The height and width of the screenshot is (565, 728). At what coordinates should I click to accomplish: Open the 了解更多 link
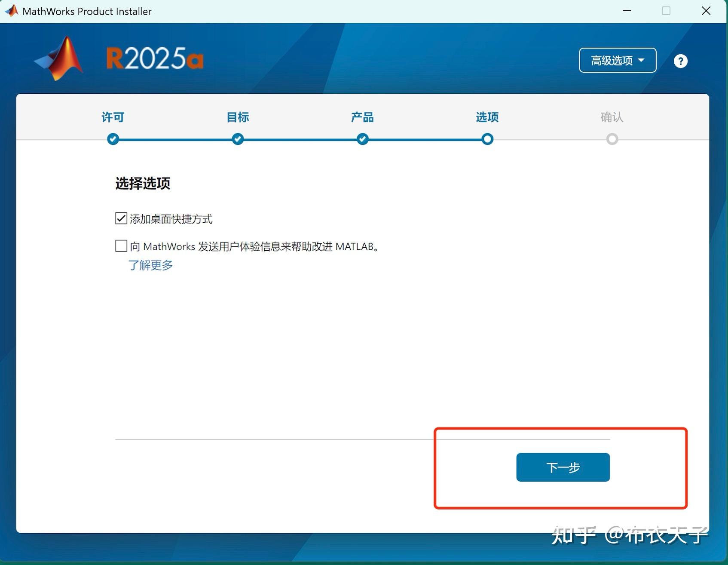pos(150,265)
